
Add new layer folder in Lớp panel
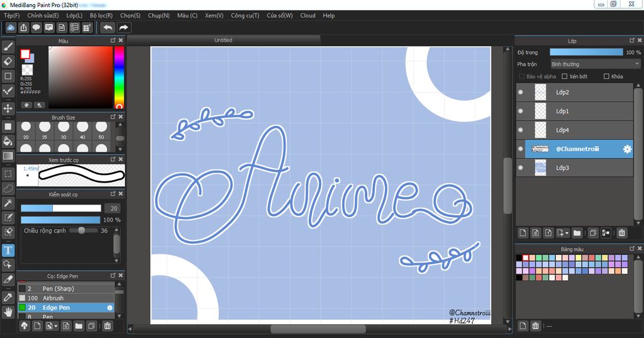click(x=577, y=233)
